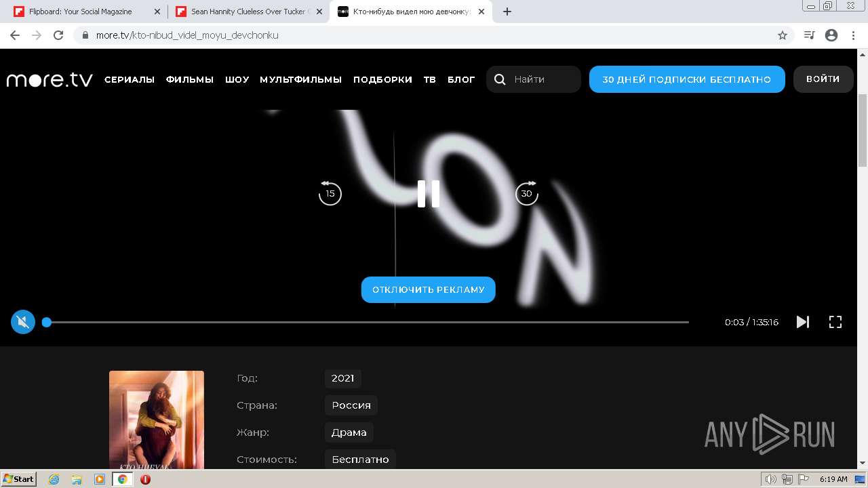This screenshot has height=488, width=868.
Task: Select the 2021 year tag
Action: (342, 378)
